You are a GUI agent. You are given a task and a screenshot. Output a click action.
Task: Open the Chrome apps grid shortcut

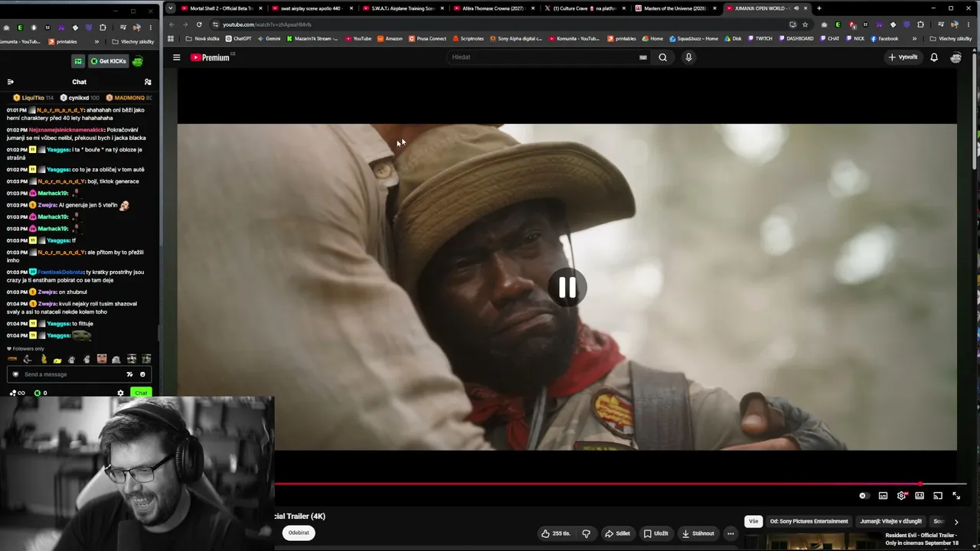point(171,38)
